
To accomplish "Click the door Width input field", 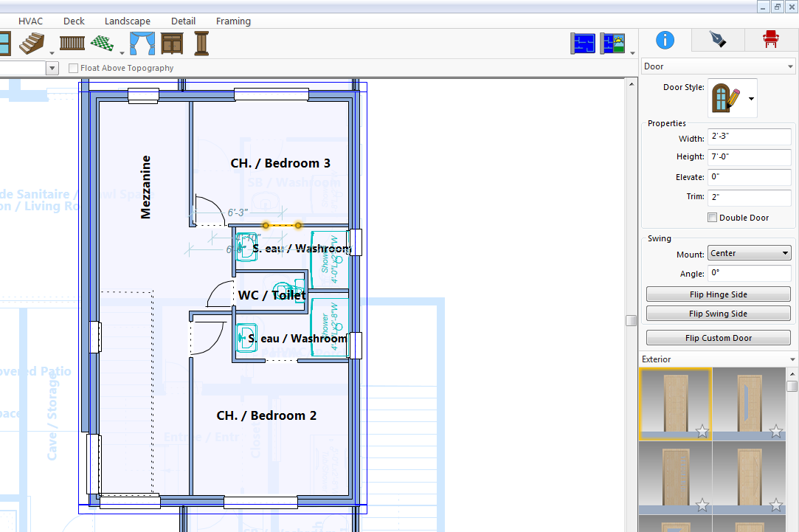I will (749, 138).
